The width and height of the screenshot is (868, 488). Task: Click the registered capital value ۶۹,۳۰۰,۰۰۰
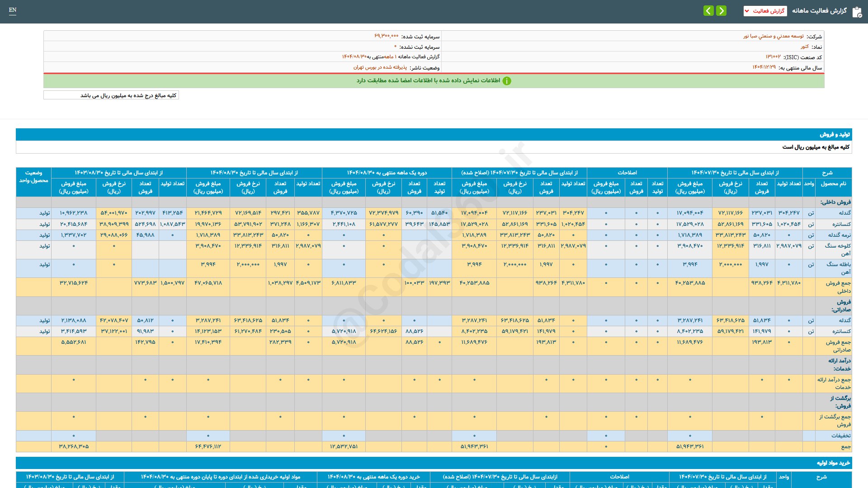pyautogui.click(x=386, y=36)
